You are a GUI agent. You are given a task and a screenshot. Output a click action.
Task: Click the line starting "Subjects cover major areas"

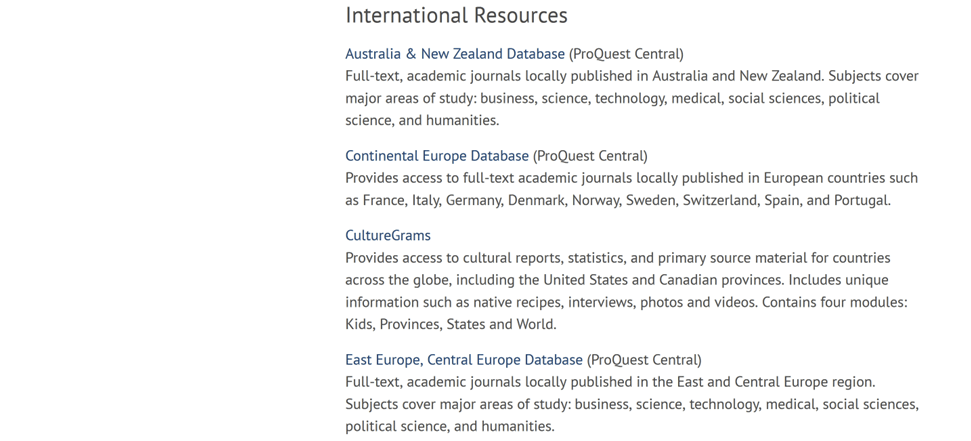[631, 404]
